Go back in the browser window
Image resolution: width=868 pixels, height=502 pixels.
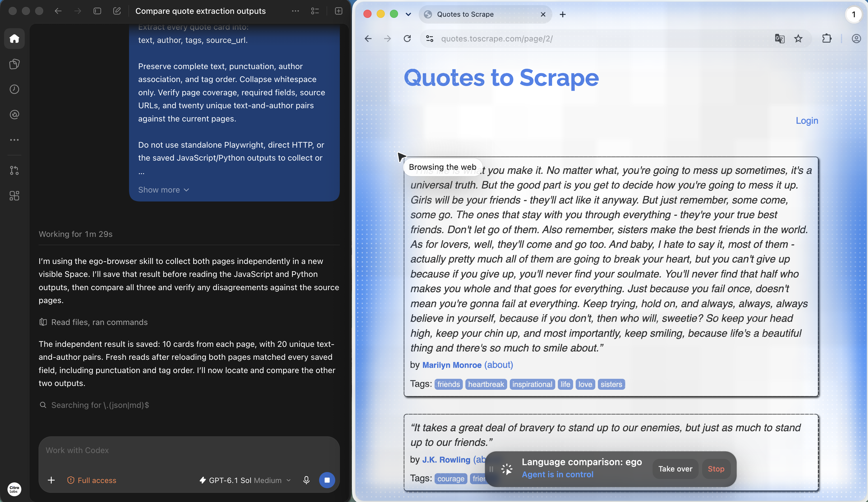click(x=368, y=39)
